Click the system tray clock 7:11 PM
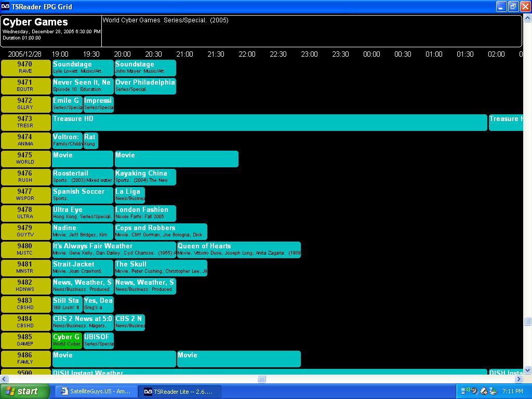The image size is (532, 399). [512, 391]
